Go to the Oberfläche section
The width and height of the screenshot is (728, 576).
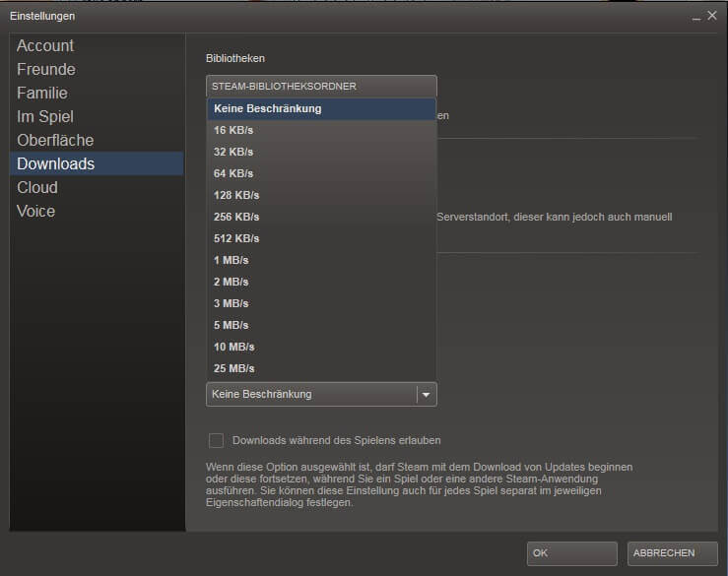point(97,141)
